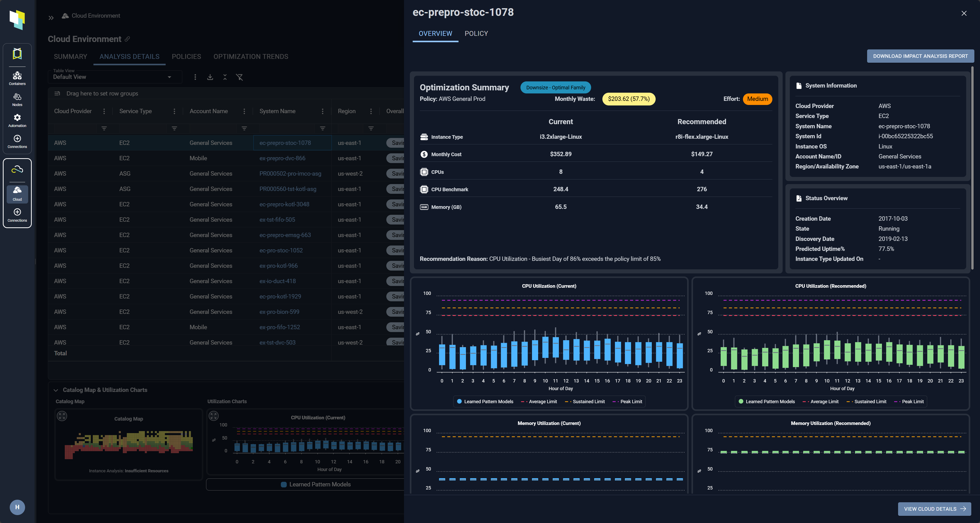
Task: Select the Cloud sidebar icon
Action: pos(17,193)
